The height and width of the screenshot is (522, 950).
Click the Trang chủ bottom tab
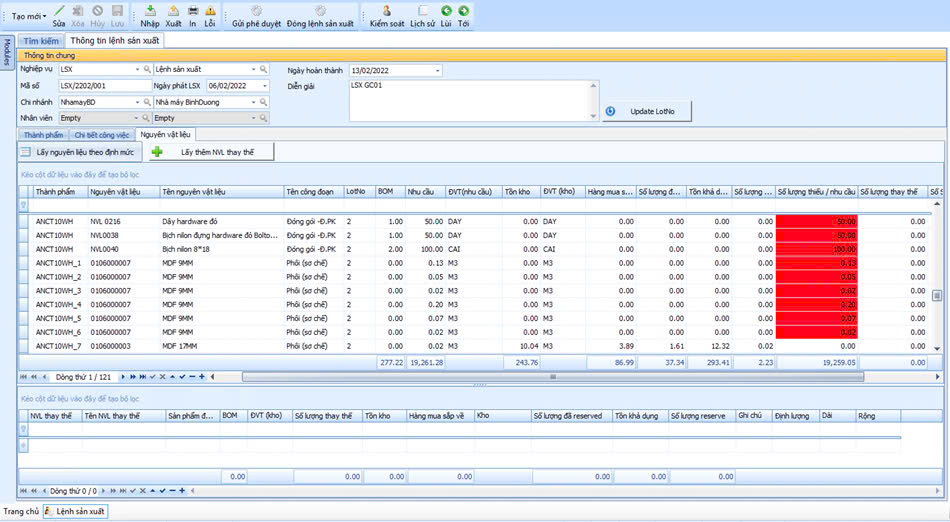click(21, 512)
